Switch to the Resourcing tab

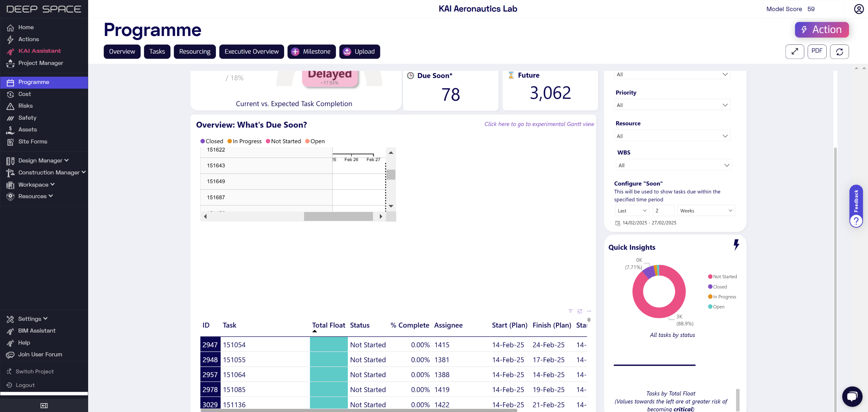[195, 52]
